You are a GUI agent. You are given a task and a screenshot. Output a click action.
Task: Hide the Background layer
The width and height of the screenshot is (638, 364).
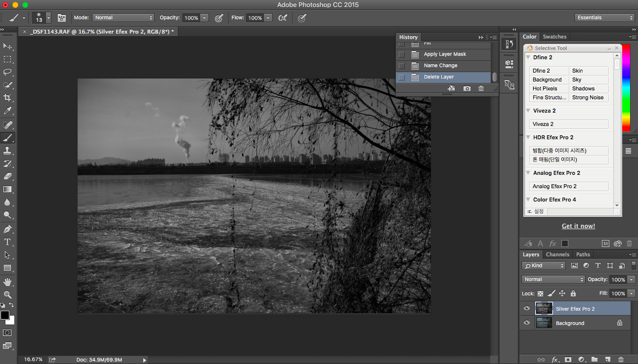click(x=527, y=323)
